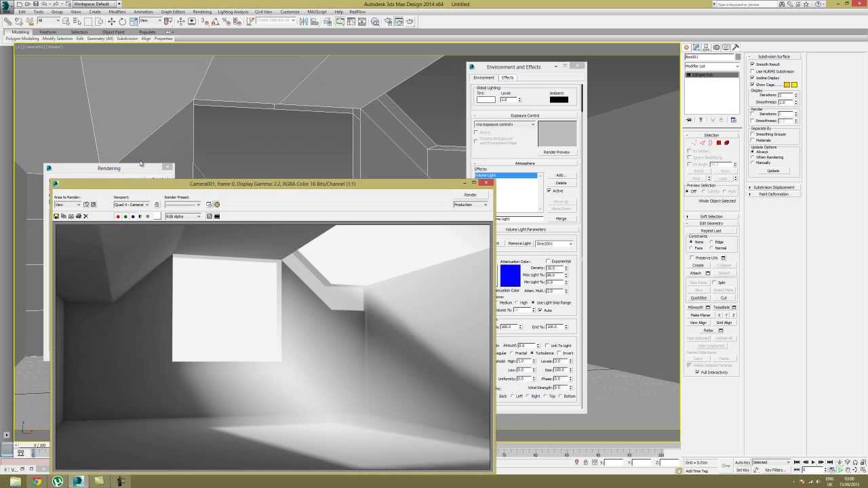The image size is (868, 488).
Task: Click Pin Stack icon below modifier stack
Action: (x=689, y=120)
